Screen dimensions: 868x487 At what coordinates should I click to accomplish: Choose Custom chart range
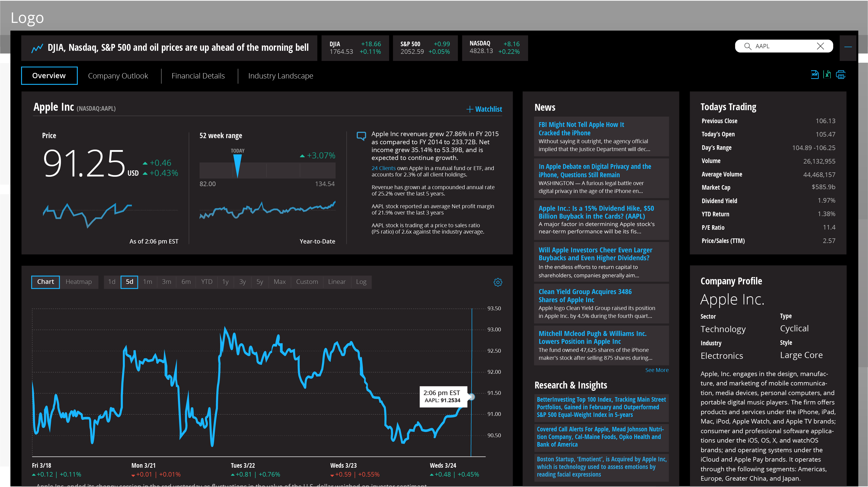point(307,282)
